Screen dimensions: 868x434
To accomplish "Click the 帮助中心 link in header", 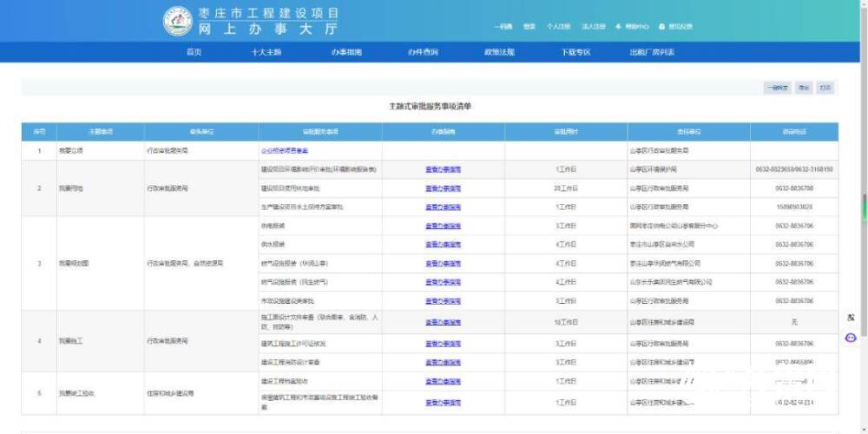I will [636, 26].
